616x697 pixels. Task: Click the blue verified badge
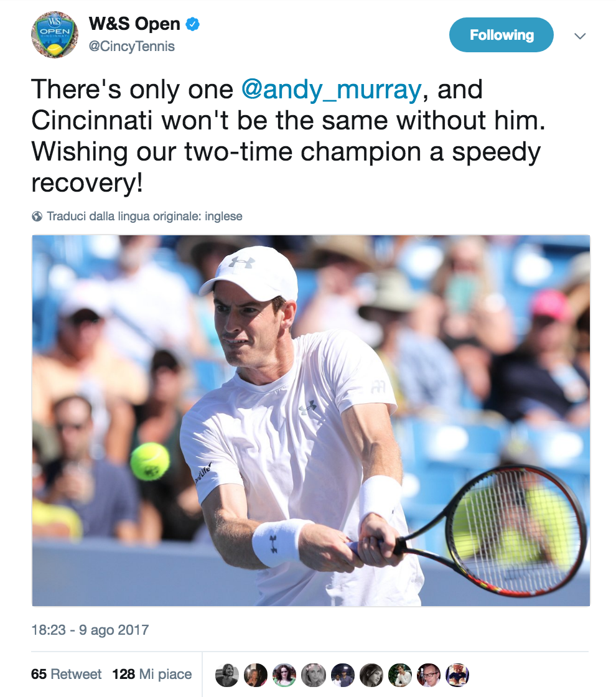coord(193,25)
